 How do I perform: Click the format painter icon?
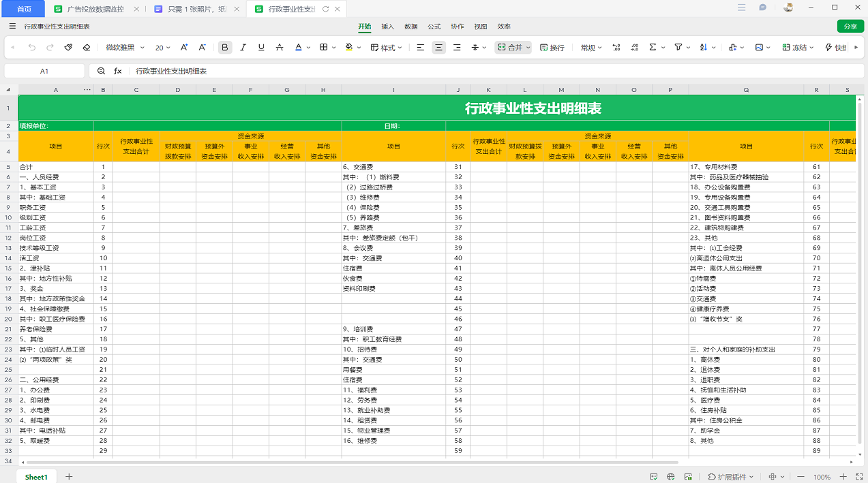click(x=68, y=48)
